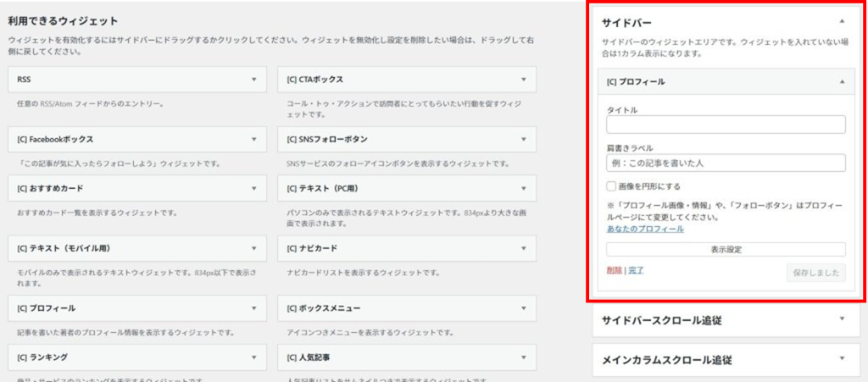Image resolution: width=868 pixels, height=382 pixels.
Task: Open the [C] Facebookボックス widget arrow
Action: pyautogui.click(x=253, y=139)
